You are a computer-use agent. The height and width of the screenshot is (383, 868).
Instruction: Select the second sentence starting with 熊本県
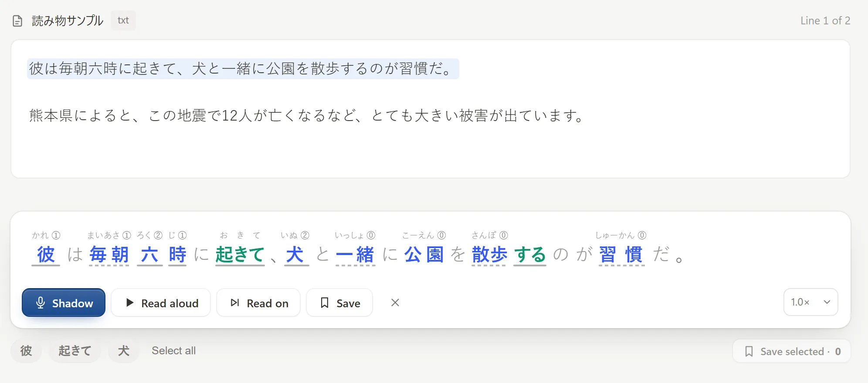click(306, 116)
